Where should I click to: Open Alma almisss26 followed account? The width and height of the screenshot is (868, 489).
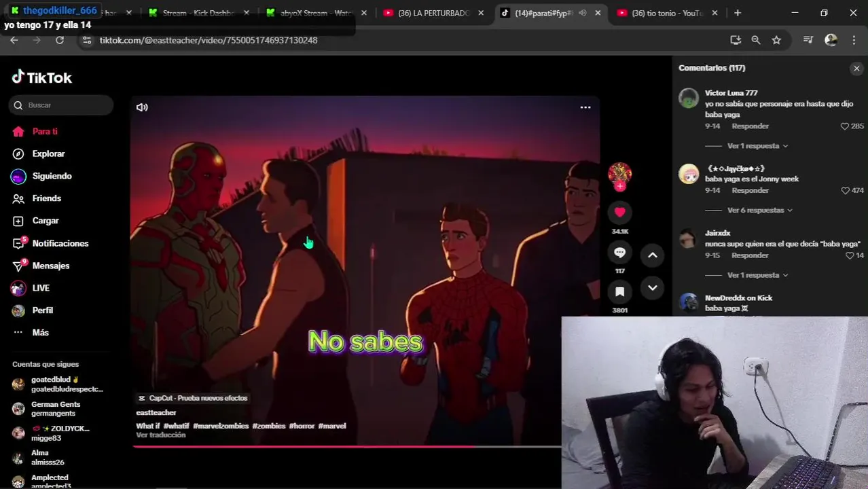tap(48, 458)
